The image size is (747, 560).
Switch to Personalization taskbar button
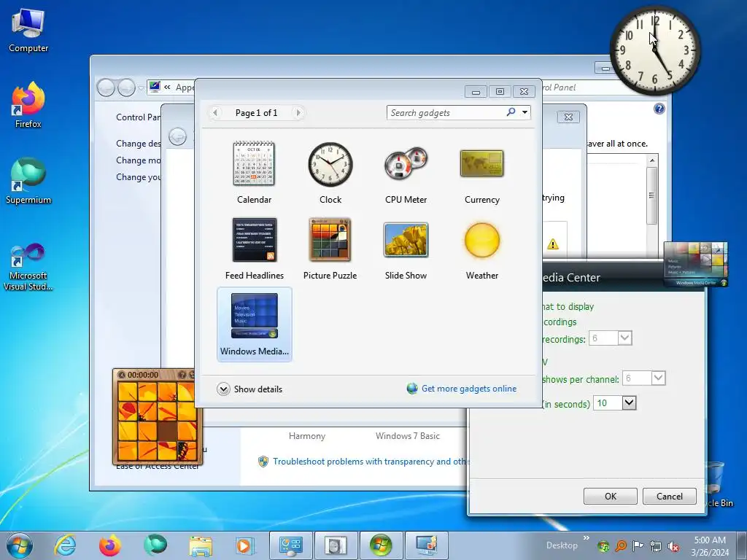pos(426,545)
